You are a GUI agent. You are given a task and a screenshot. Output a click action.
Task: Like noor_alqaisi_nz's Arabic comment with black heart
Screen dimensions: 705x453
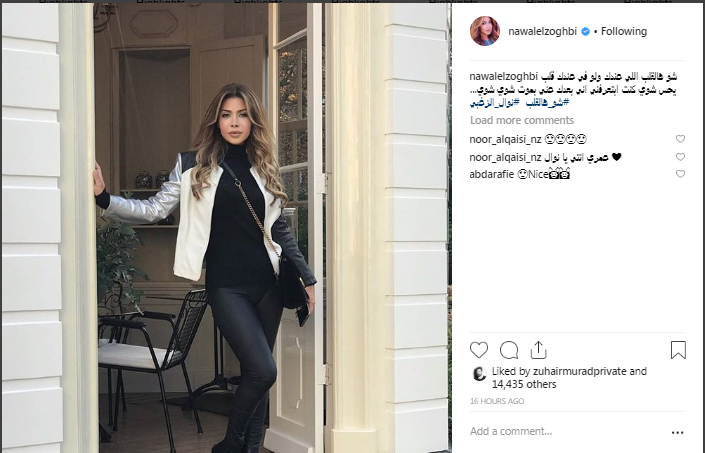click(x=680, y=157)
